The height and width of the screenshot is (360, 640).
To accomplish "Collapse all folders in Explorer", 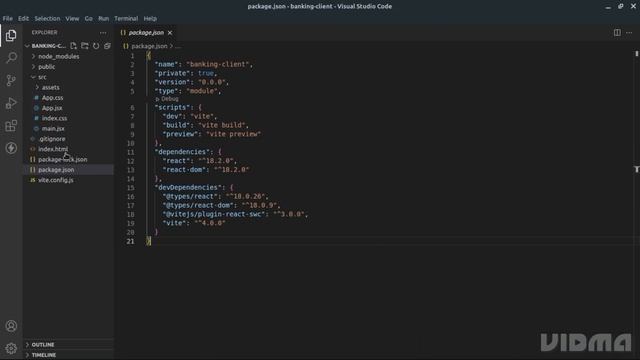I will pyautogui.click(x=107, y=46).
